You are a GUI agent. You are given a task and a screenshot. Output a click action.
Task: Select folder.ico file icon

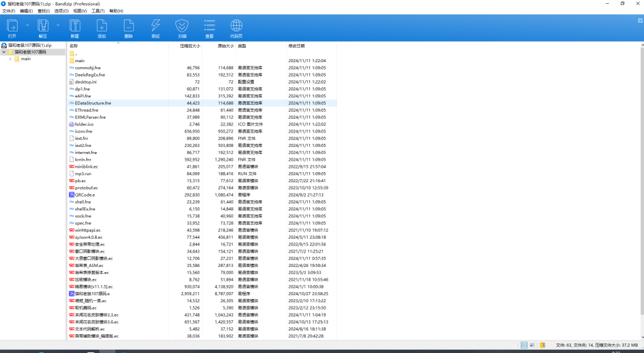coord(72,124)
